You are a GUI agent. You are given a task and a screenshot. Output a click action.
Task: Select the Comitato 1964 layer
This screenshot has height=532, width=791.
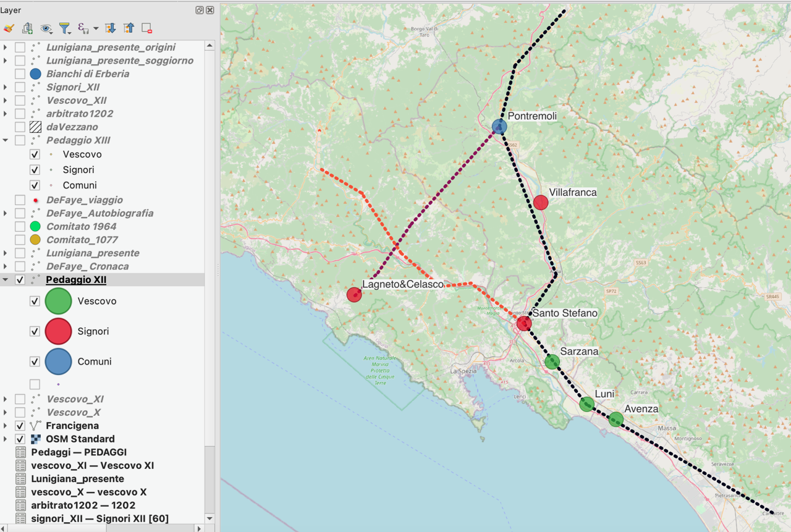[82, 227]
